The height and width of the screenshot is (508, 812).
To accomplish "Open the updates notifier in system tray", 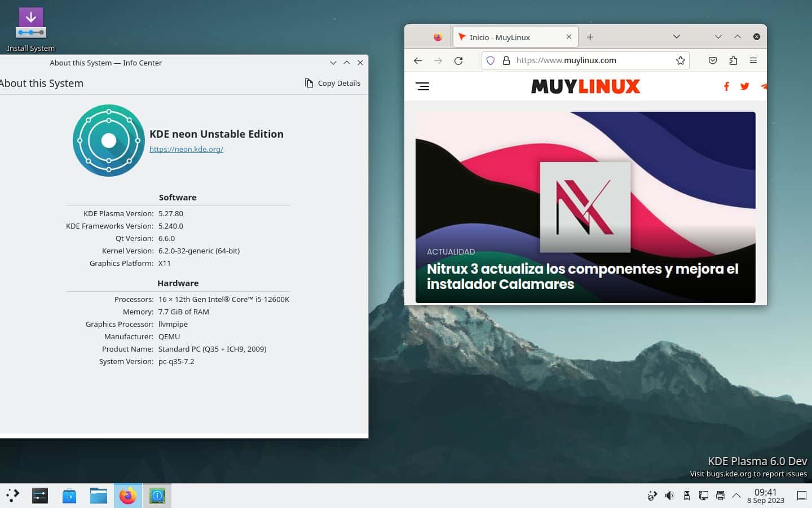I will coord(652,496).
